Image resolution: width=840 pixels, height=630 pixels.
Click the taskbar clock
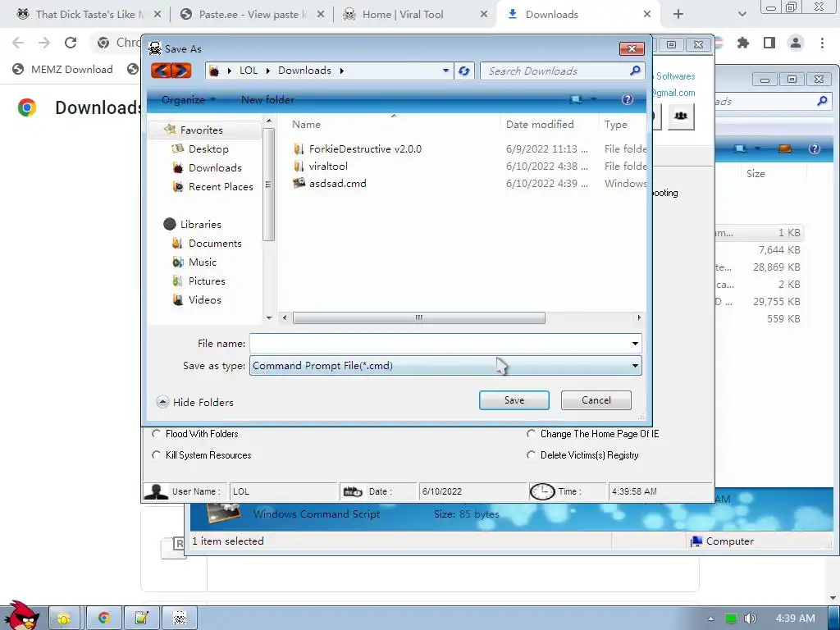795,619
